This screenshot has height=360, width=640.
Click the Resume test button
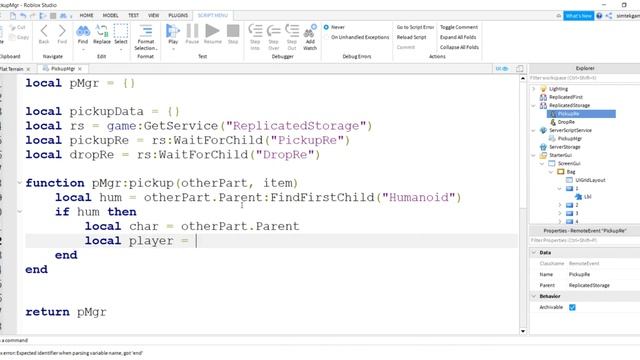tap(212, 31)
